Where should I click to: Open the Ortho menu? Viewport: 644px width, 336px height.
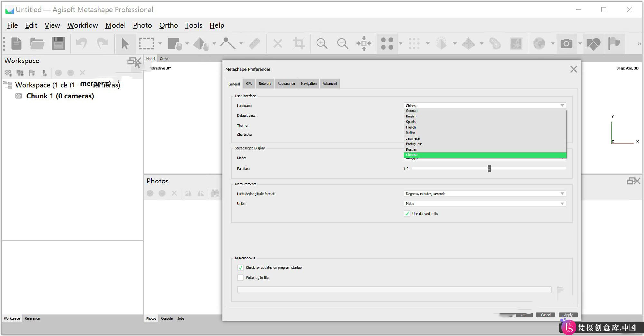pos(168,25)
